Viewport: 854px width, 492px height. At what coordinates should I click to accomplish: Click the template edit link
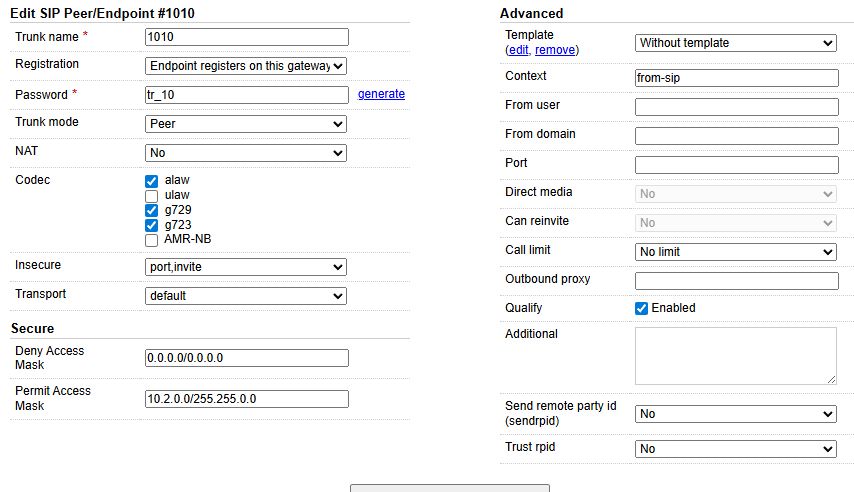pos(518,50)
